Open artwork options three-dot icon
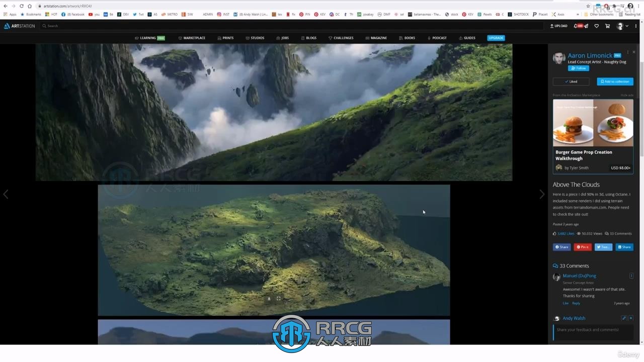 (628, 52)
